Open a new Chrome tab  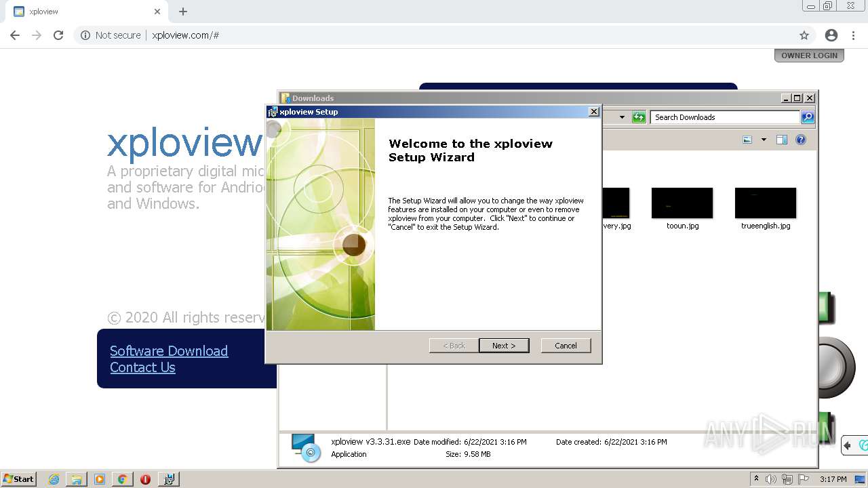pos(183,12)
